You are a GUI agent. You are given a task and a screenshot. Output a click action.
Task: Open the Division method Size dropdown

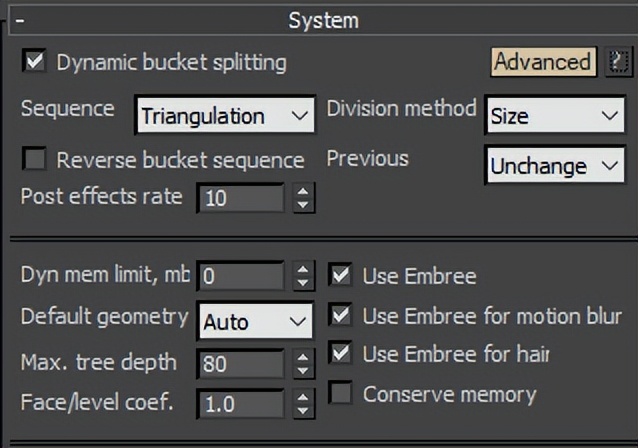tap(554, 116)
